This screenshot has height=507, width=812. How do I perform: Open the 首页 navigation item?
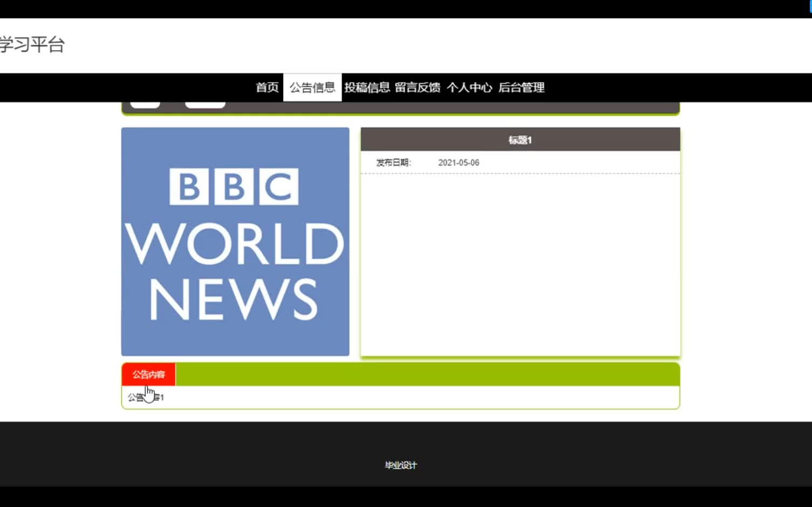[x=267, y=87]
